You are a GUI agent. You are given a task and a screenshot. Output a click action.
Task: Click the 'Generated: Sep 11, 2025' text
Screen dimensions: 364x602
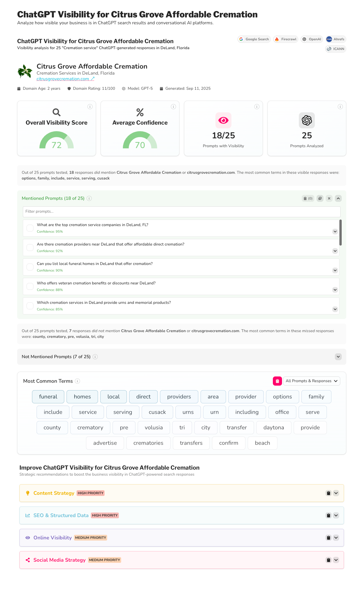(x=188, y=89)
